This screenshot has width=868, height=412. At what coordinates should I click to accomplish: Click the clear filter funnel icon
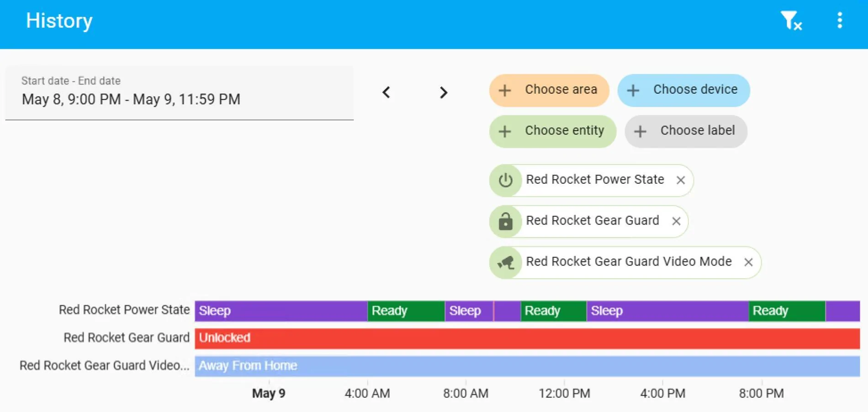point(791,21)
